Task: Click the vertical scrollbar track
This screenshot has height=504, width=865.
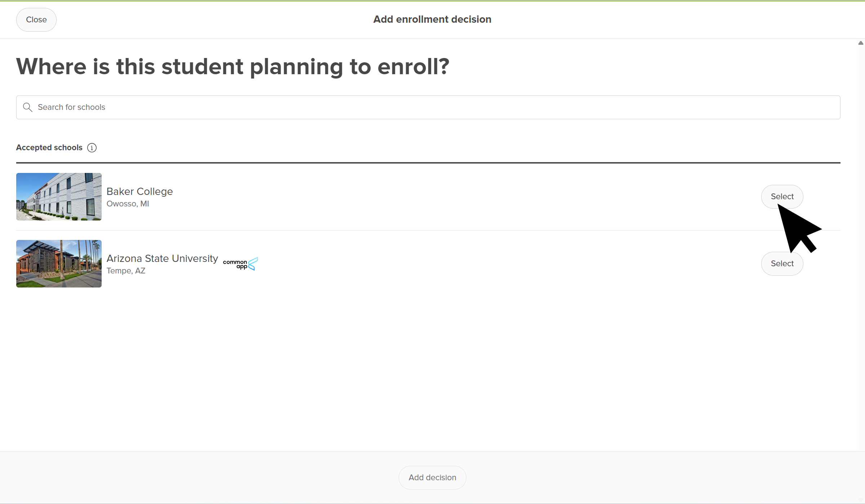Action: pos(861,252)
